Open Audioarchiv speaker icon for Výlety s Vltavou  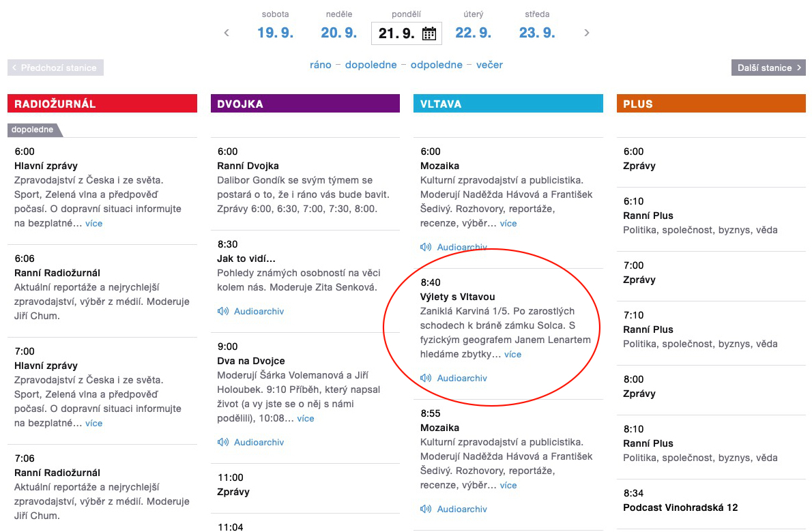[426, 378]
